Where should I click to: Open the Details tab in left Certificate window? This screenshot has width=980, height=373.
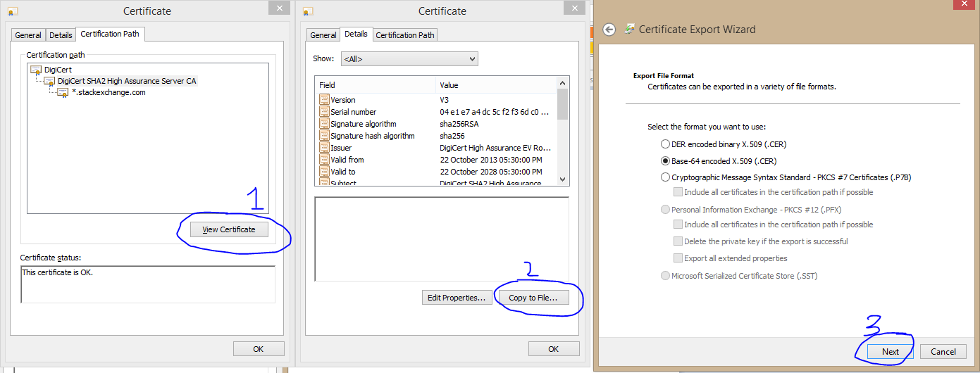[x=61, y=35]
